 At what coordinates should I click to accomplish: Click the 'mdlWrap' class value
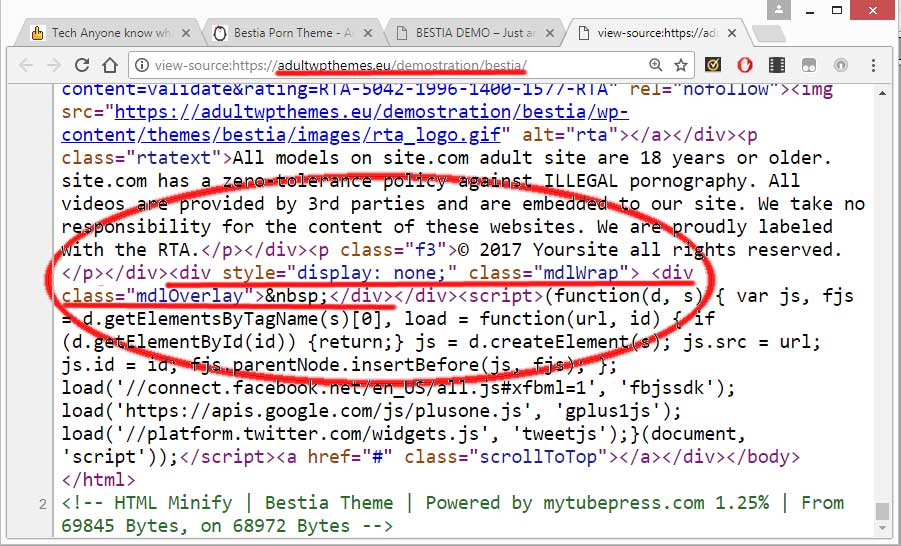[581, 272]
